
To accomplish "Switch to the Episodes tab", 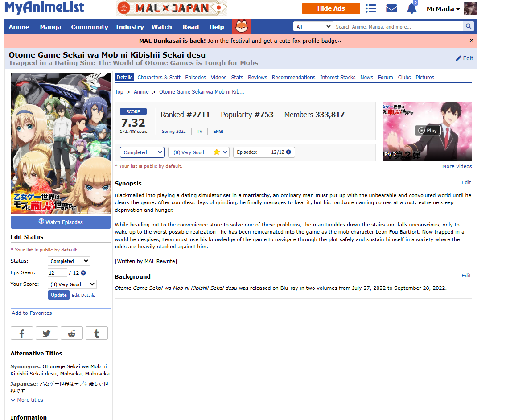I will [x=195, y=78].
